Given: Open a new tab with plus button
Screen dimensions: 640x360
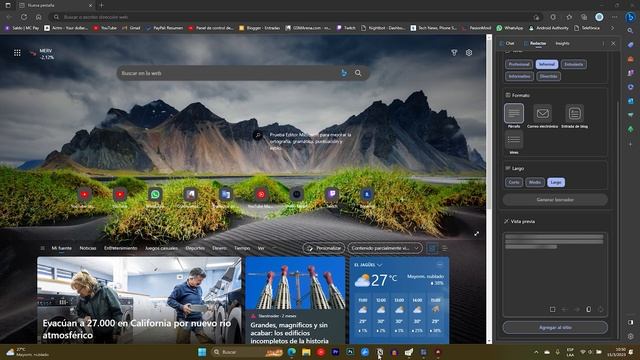Looking at the screenshot, I should pyautogui.click(x=101, y=5).
